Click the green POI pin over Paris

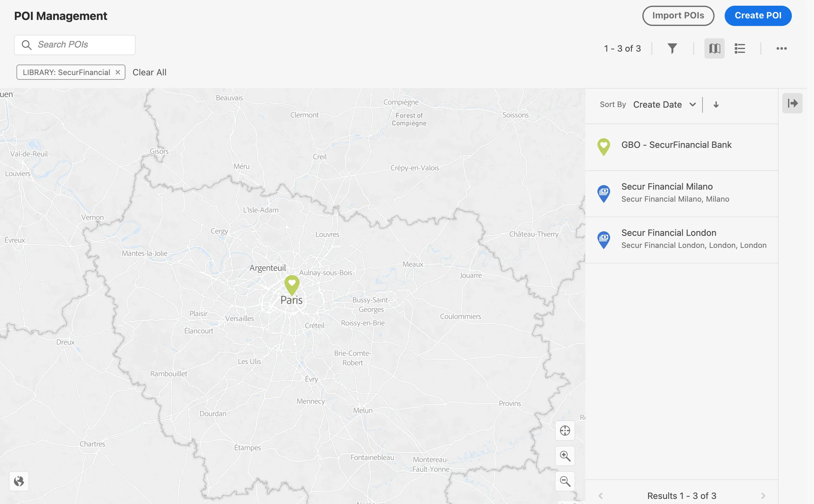coord(292,285)
